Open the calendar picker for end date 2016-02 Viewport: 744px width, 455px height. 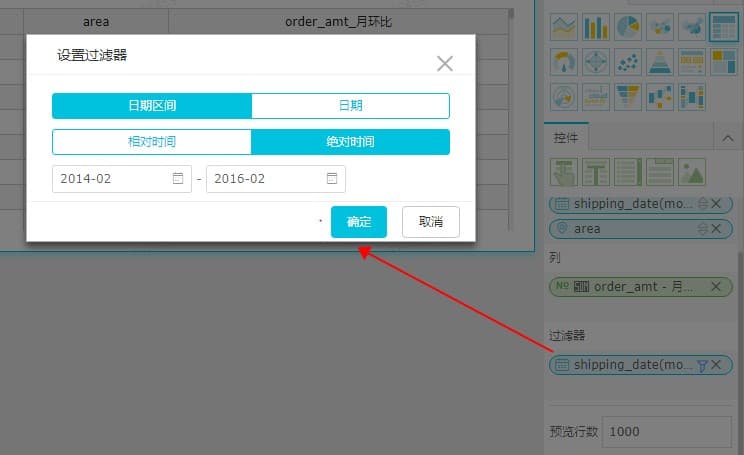click(x=332, y=178)
